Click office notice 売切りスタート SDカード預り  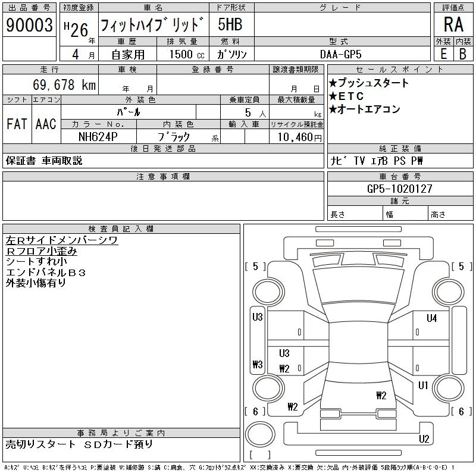pos(79,444)
